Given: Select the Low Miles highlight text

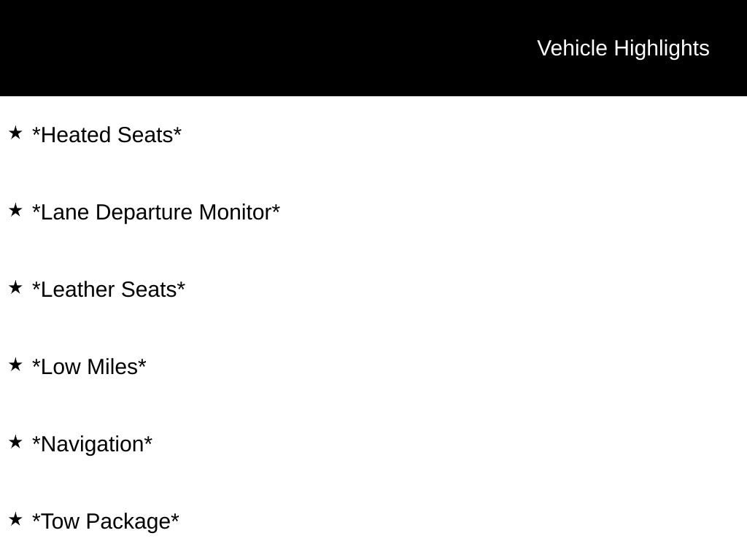Looking at the screenshot, I should 89,367.
